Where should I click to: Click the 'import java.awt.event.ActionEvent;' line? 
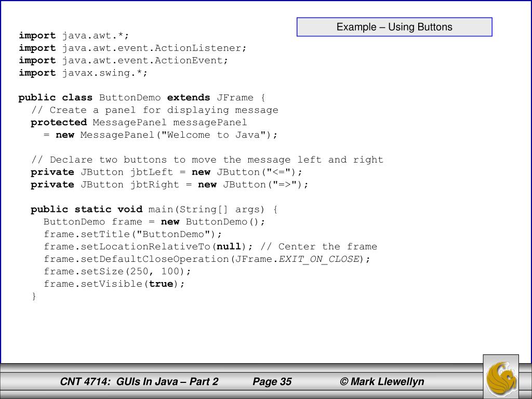[123, 60]
